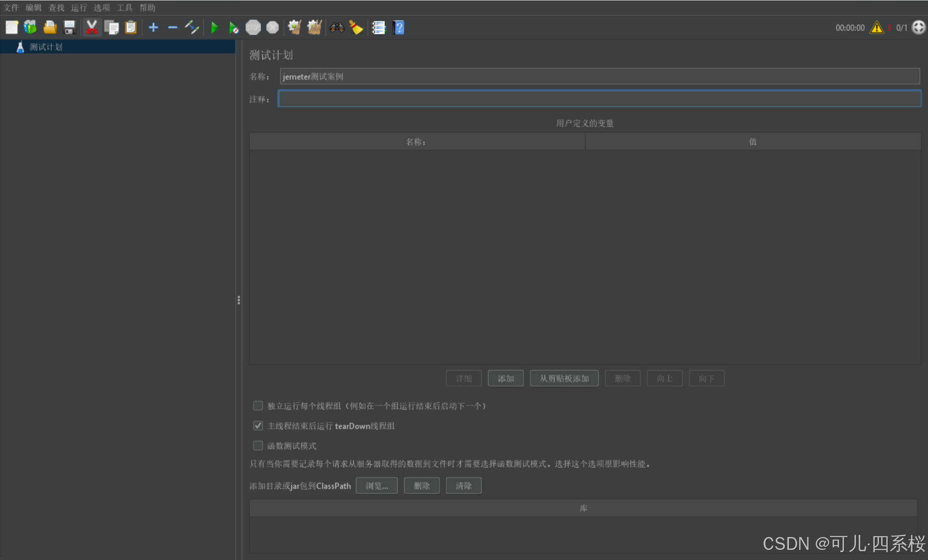Open the 运行 menu
The width and height of the screenshot is (928, 560).
(79, 8)
